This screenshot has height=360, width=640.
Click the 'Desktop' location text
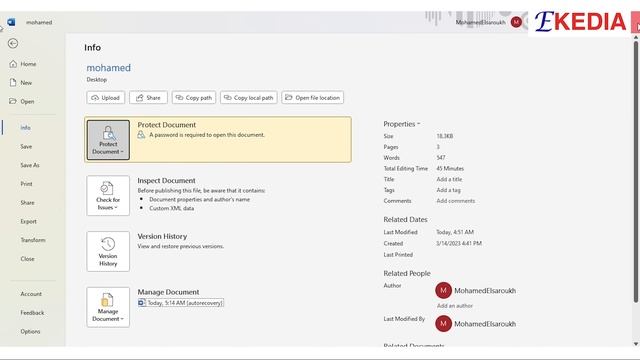[97, 80]
